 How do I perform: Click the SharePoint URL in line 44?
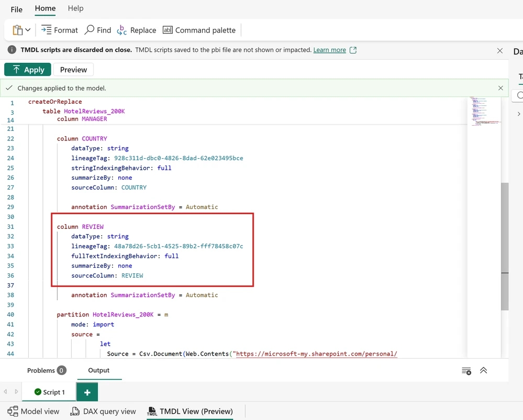coord(317,354)
